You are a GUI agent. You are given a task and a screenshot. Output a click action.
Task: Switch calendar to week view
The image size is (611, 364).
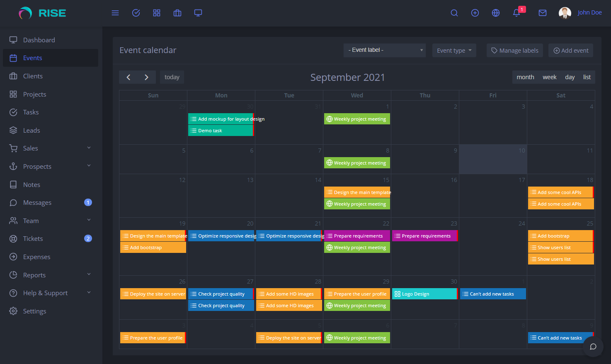tap(549, 77)
